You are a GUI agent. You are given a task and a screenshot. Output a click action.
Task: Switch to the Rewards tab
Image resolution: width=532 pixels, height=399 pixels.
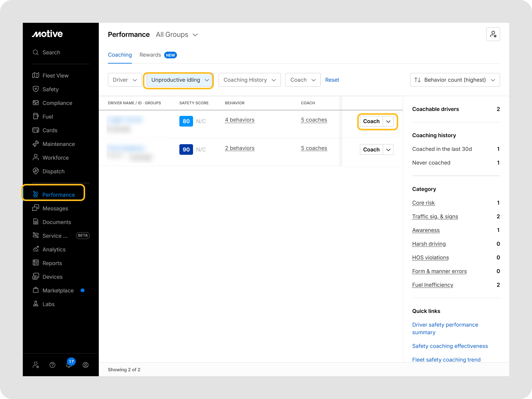coord(158,55)
